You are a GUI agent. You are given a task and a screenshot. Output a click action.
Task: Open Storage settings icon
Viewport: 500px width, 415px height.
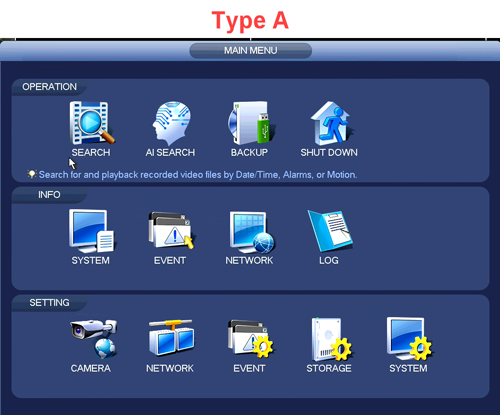[331, 339]
